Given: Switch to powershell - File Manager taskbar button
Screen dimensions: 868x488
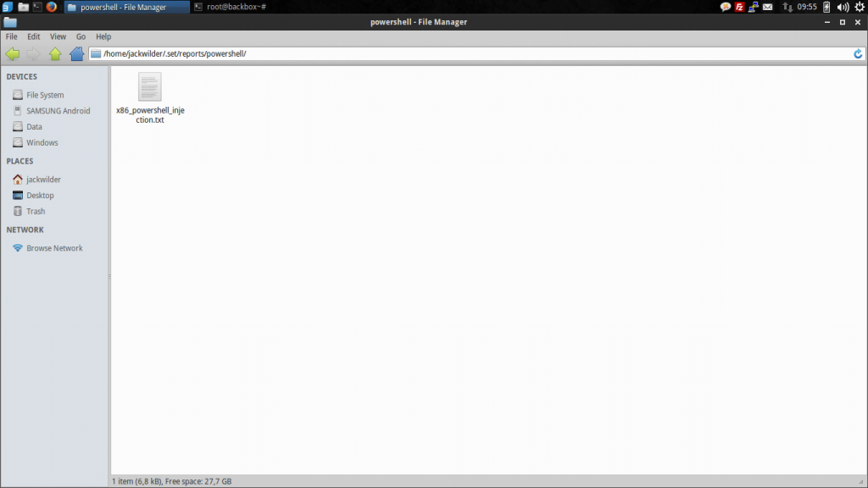Looking at the screenshot, I should 127,7.
